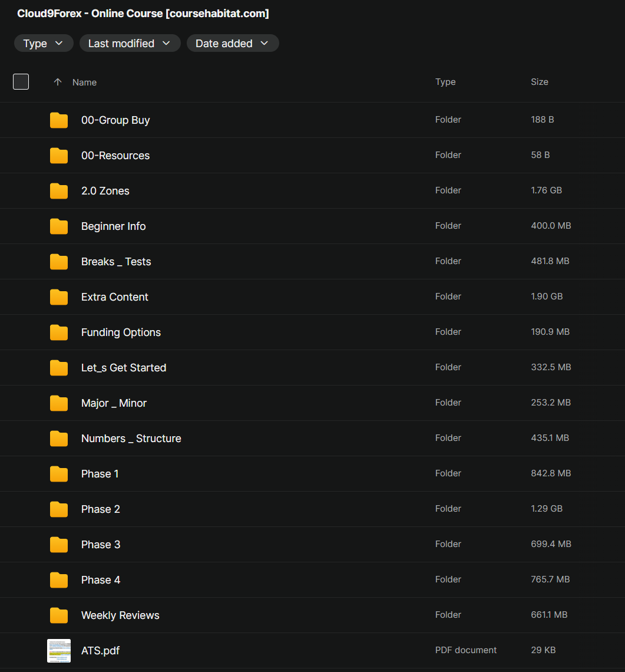Screen dimensions: 625x672
Task: Click the Phase 4 folder icon
Action: pyautogui.click(x=59, y=580)
